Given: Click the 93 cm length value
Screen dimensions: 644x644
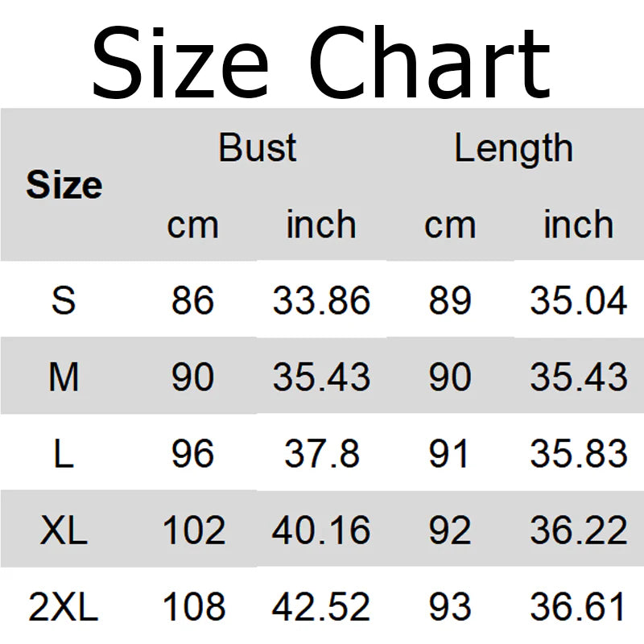Looking at the screenshot, I should coord(449,607).
